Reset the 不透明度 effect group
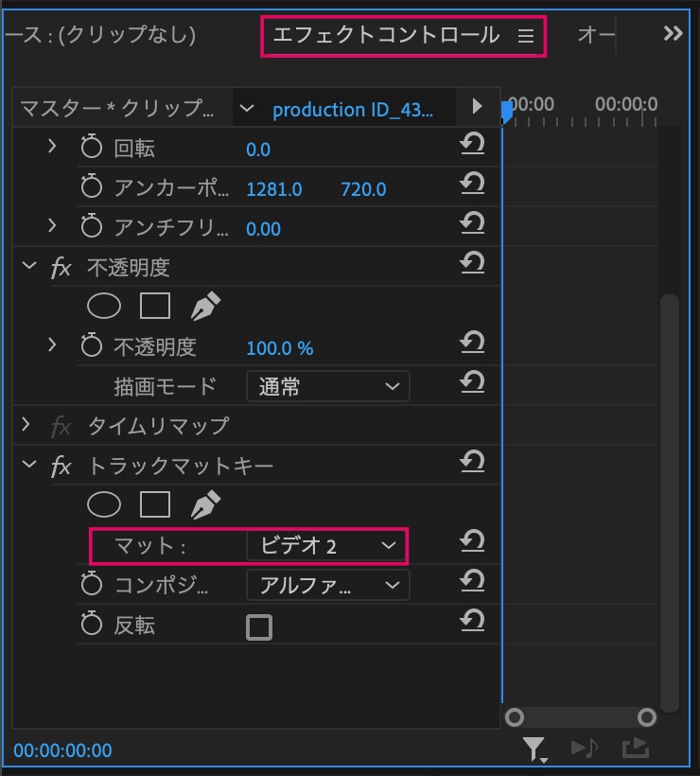Viewport: 700px width, 776px height. coord(472,263)
